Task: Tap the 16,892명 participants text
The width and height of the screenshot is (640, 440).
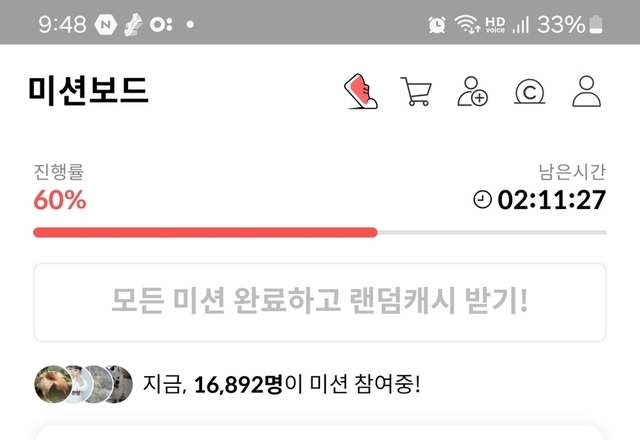Action: (238, 384)
